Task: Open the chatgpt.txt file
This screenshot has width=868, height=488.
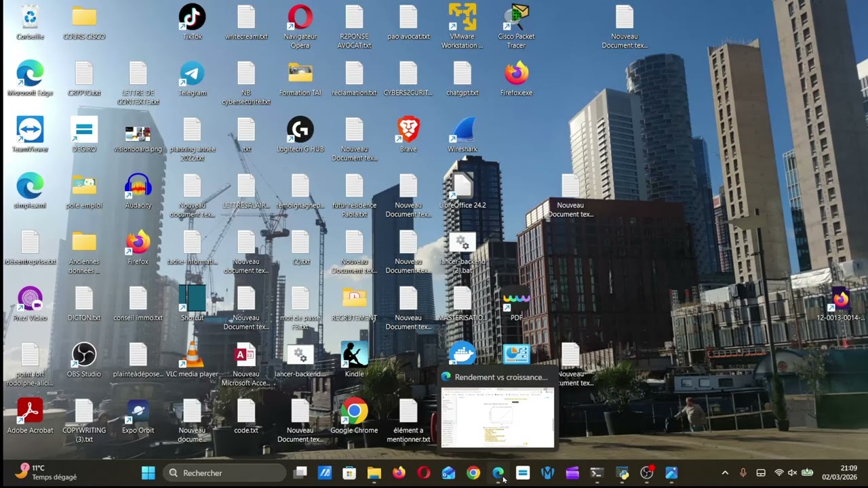Action: pyautogui.click(x=462, y=78)
